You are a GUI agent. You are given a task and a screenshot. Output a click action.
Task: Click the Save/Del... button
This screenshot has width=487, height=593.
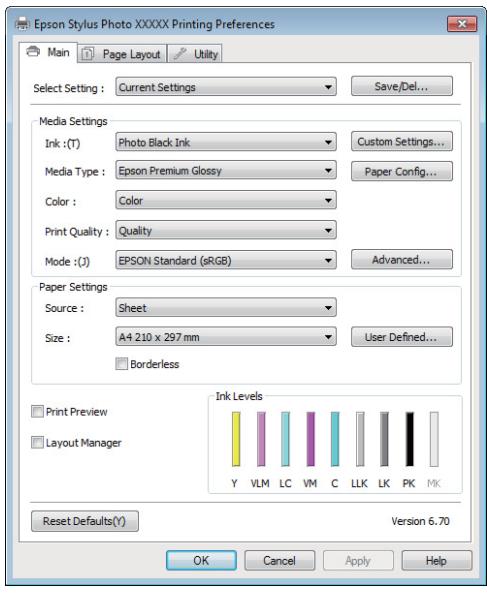point(402,86)
